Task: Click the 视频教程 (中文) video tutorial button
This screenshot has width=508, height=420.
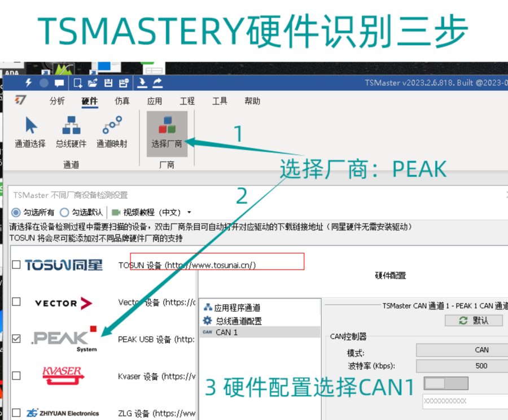Action: coord(146,213)
